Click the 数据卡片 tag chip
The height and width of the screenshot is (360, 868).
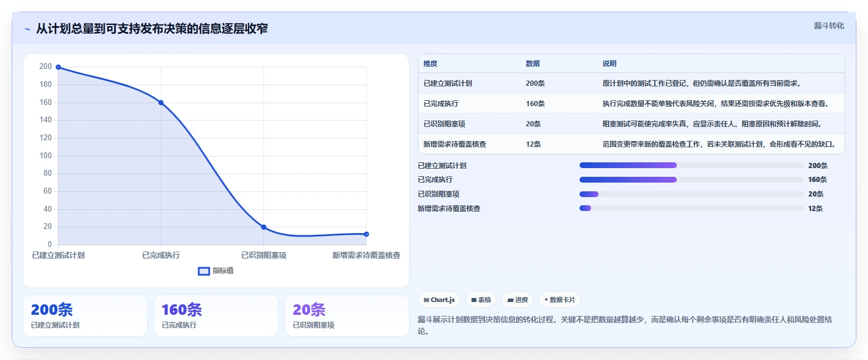[559, 300]
